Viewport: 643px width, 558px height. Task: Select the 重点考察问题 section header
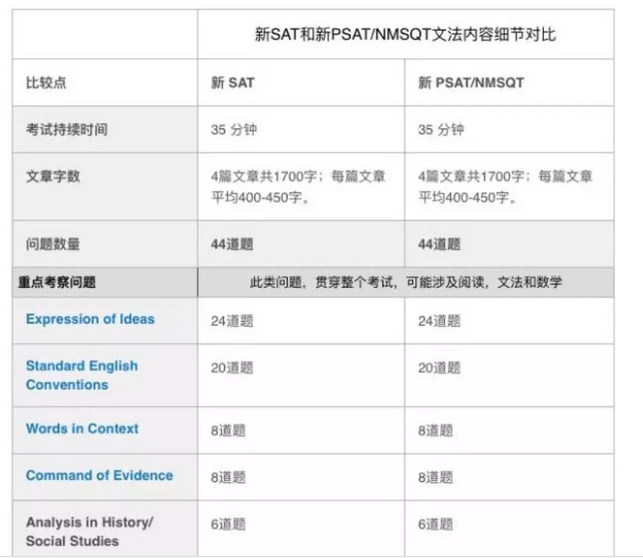(x=57, y=282)
